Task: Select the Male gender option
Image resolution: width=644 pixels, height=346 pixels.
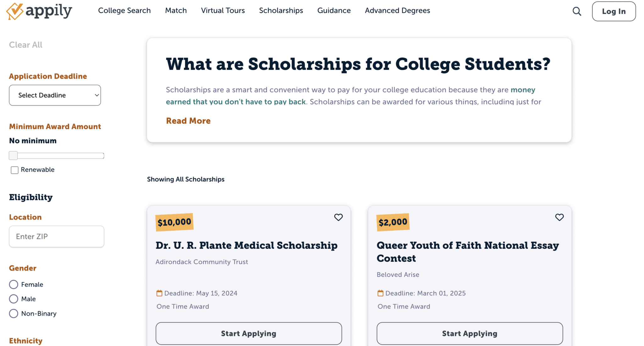Action: point(14,299)
